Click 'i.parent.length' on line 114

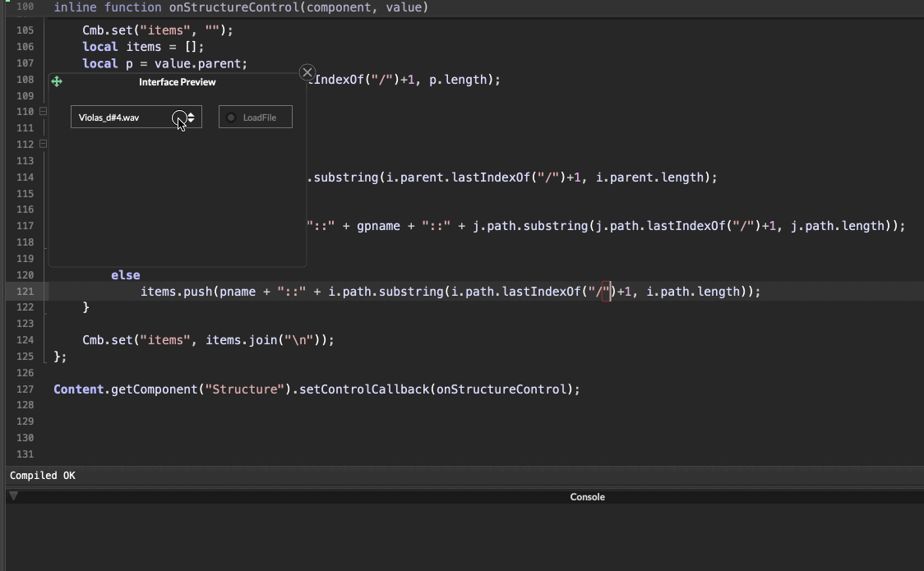pyautogui.click(x=649, y=177)
